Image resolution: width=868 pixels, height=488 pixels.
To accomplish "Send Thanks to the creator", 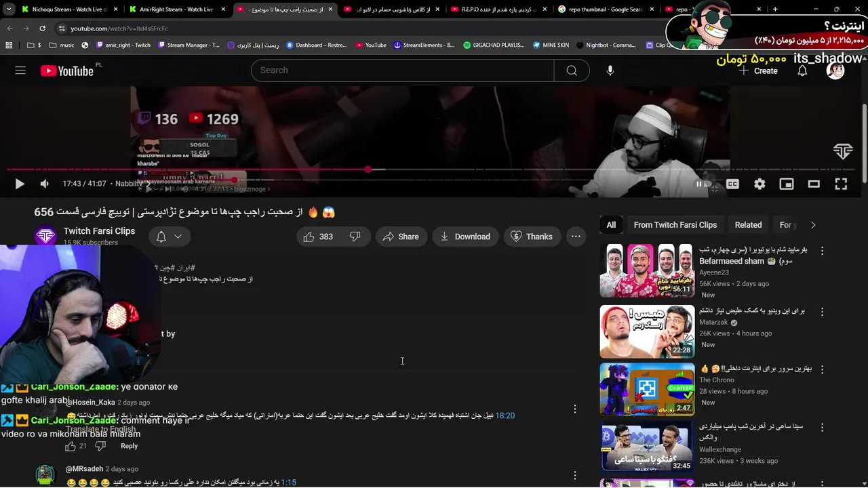I will [x=532, y=237].
